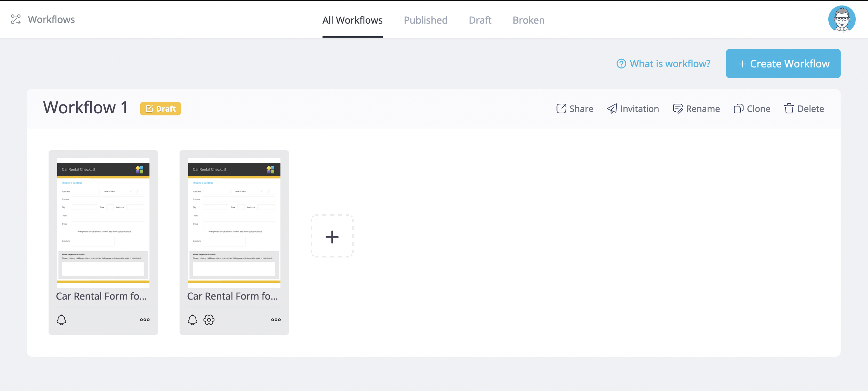Click the bell icon on second form card

pos(193,319)
